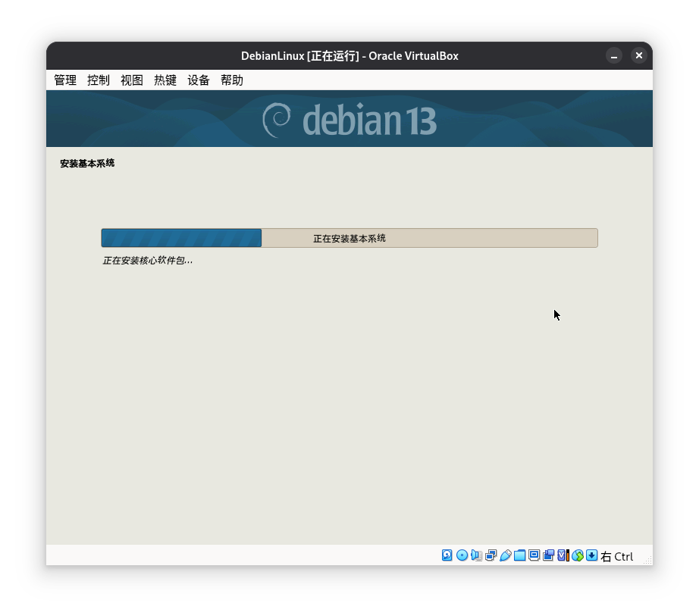Click the Debian swirl logo in banner
Image resolution: width=699 pixels, height=616 pixels.
tap(277, 120)
